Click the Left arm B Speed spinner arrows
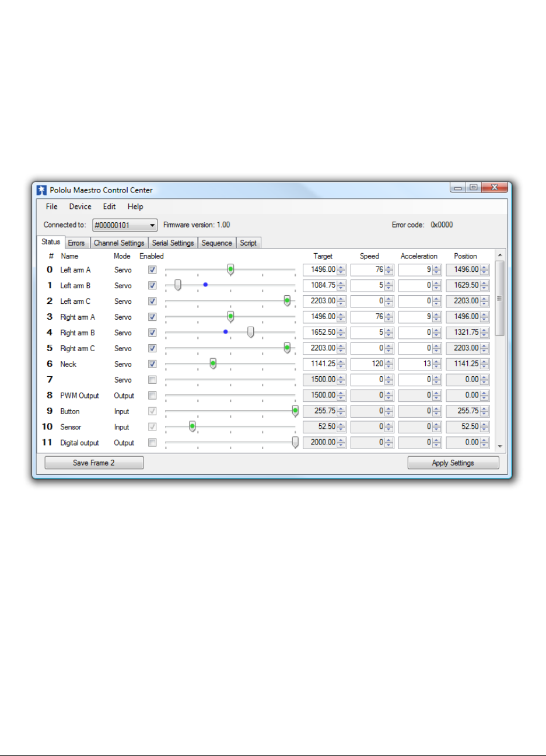The width and height of the screenshot is (546, 756). click(389, 286)
